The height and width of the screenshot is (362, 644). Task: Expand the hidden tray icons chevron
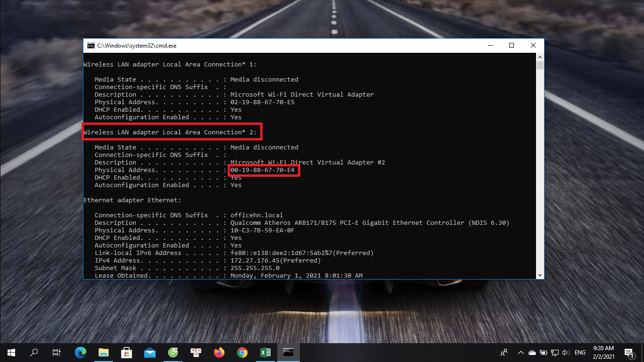click(520, 352)
